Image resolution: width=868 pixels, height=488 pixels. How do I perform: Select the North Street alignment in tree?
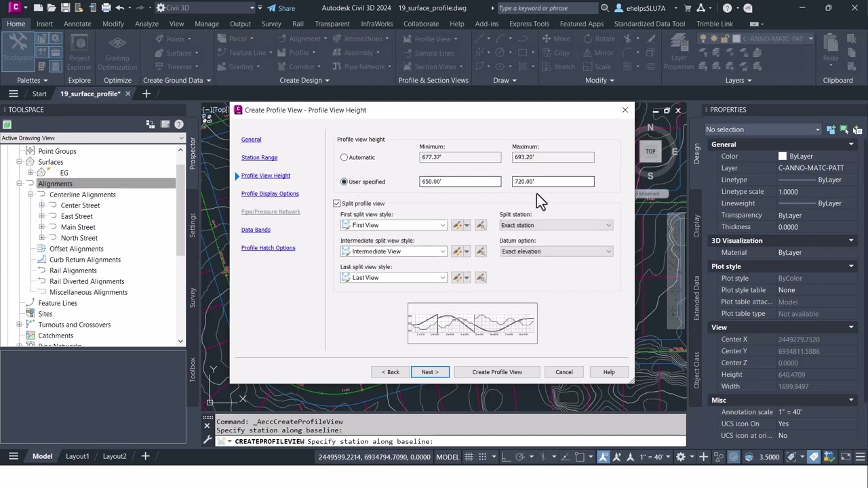tap(79, 238)
